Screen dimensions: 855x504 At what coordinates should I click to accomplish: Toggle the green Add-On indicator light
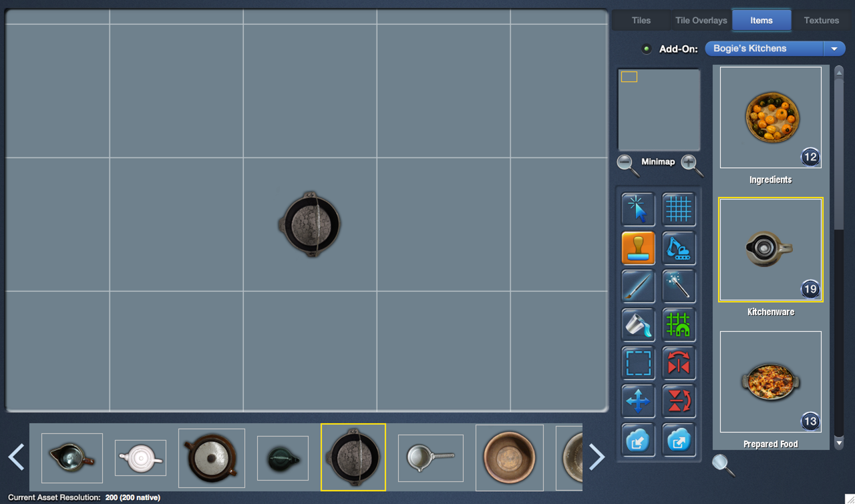(x=646, y=49)
